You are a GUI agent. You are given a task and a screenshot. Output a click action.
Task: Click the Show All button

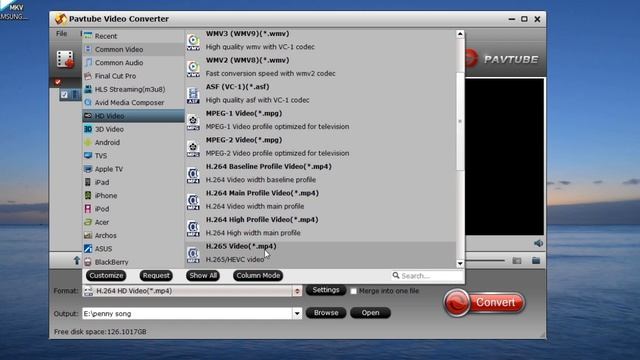[x=203, y=276]
